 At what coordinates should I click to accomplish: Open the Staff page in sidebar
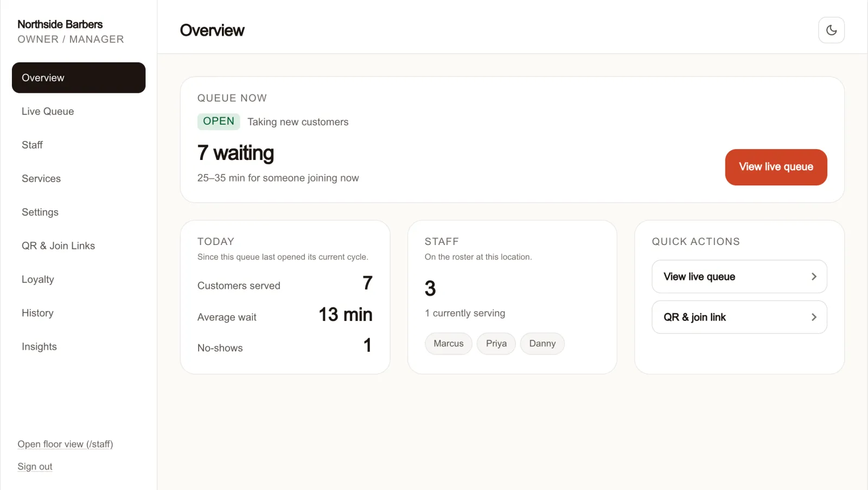point(79,145)
